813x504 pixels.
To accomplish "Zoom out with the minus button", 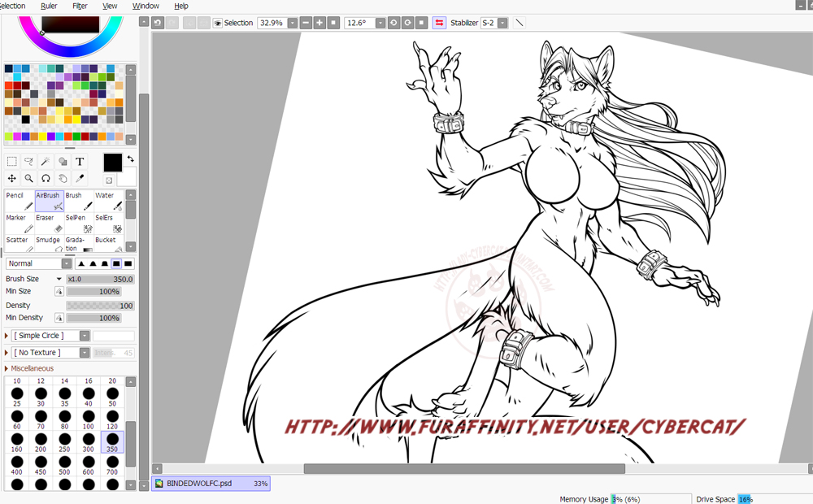I will pyautogui.click(x=306, y=23).
